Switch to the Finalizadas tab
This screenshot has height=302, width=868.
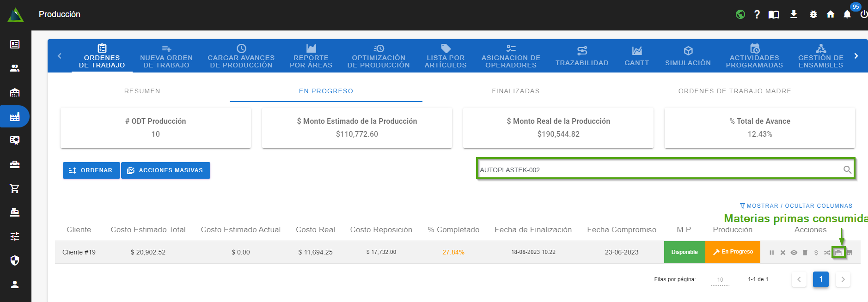tap(515, 91)
